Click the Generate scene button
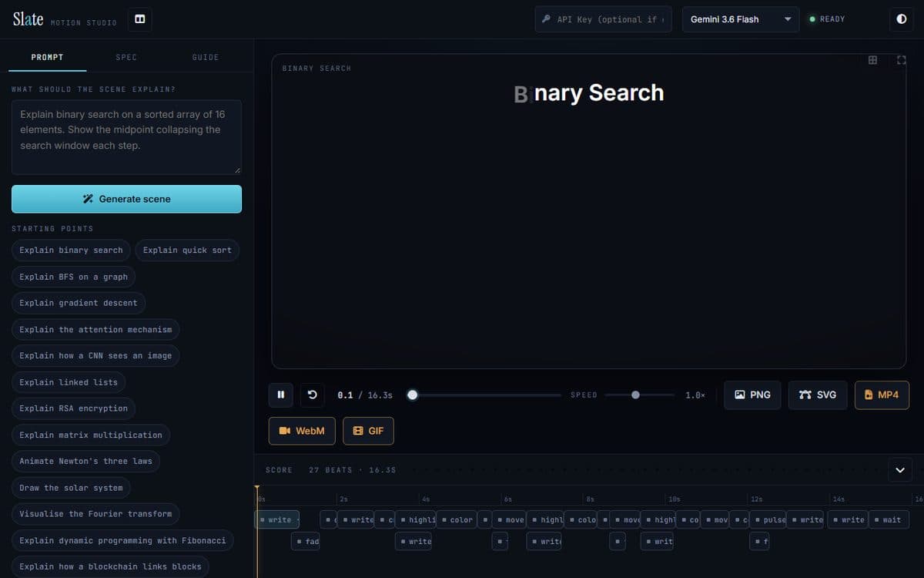Screen dimensions: 924x578 (x=126, y=199)
